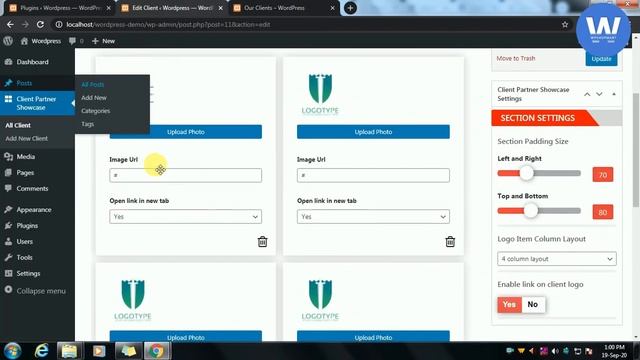640x360 pixels.
Task: Click Upload Photo under top-right logo
Action: [373, 132]
